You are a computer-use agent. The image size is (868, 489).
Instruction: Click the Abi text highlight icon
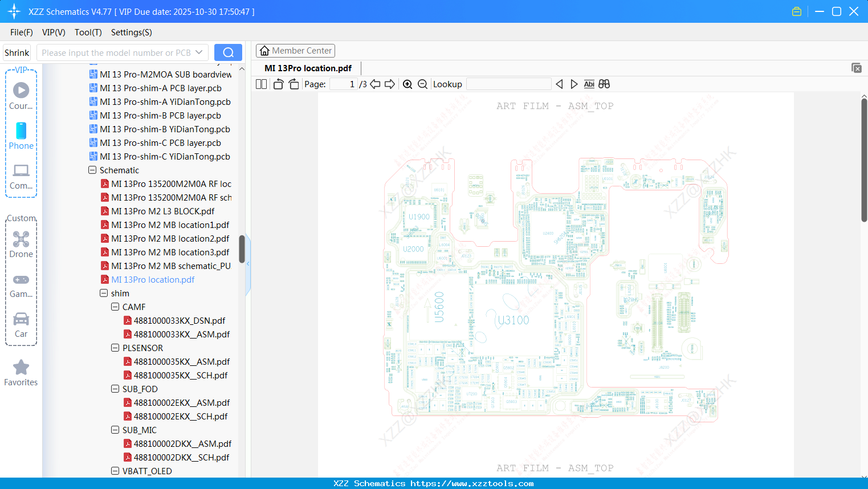tap(589, 84)
